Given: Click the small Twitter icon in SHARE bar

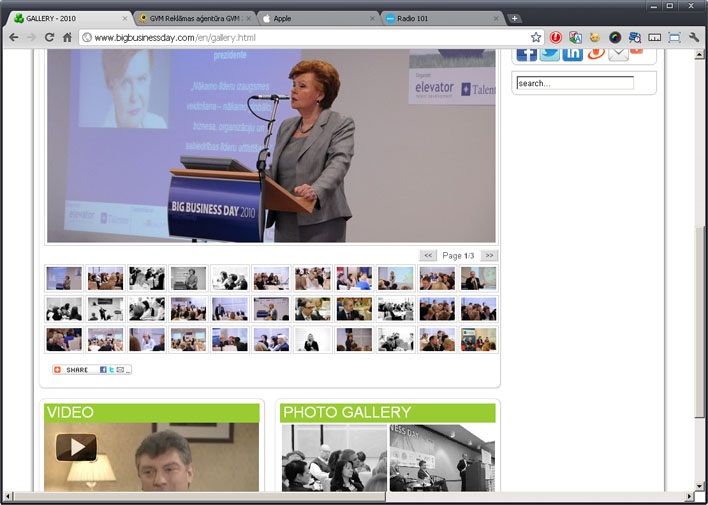Looking at the screenshot, I should (112, 370).
